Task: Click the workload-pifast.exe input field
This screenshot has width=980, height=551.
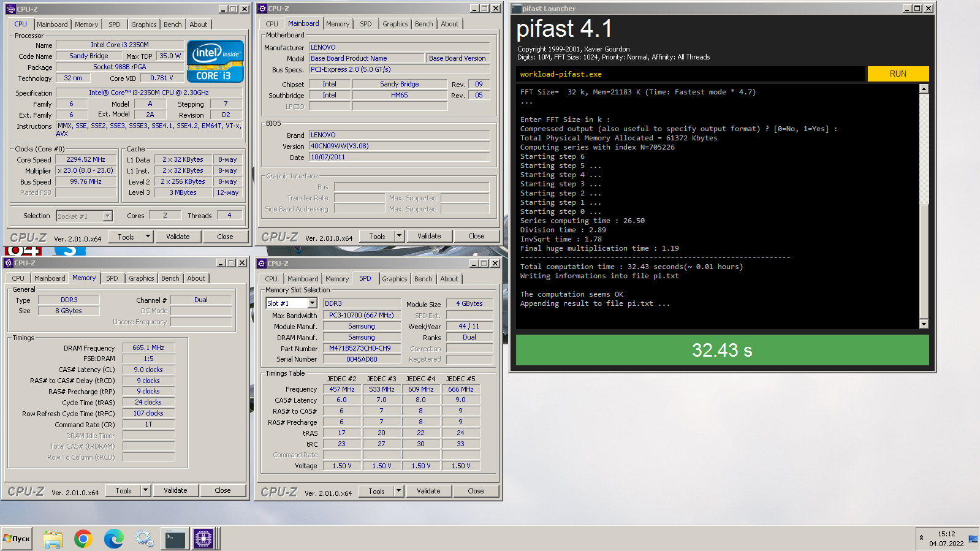Action: tap(690, 74)
